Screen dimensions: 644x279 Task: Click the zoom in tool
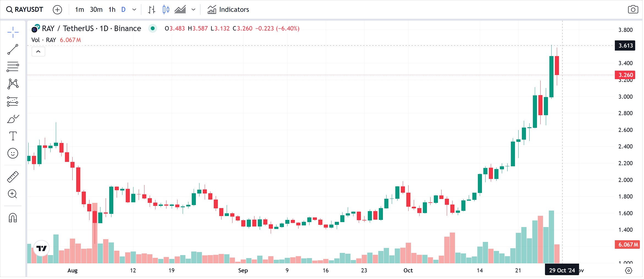coord(13,194)
